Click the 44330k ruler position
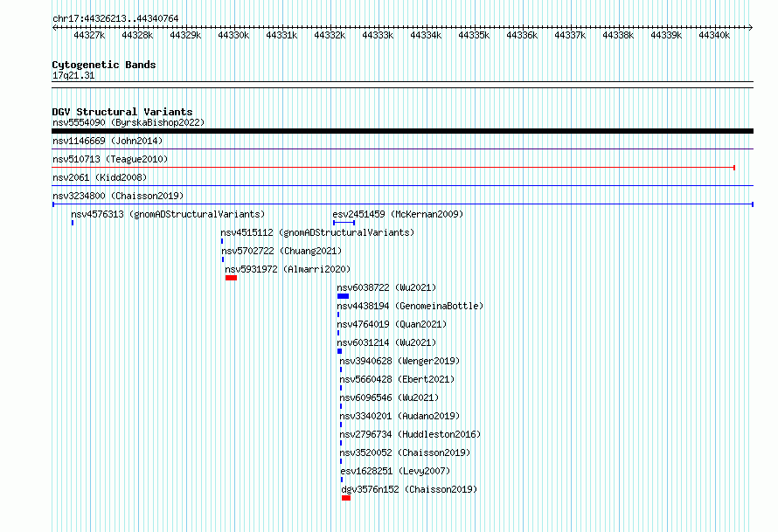This screenshot has width=778, height=532. click(233, 35)
